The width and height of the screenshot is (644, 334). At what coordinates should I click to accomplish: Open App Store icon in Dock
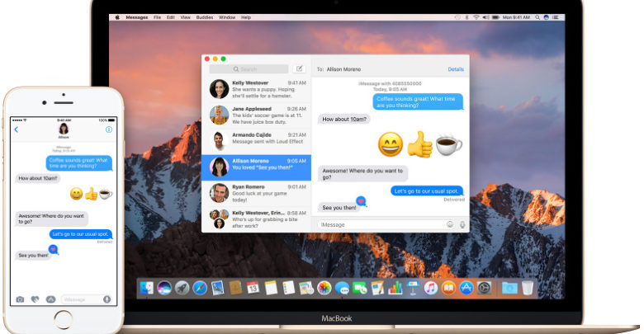click(466, 288)
